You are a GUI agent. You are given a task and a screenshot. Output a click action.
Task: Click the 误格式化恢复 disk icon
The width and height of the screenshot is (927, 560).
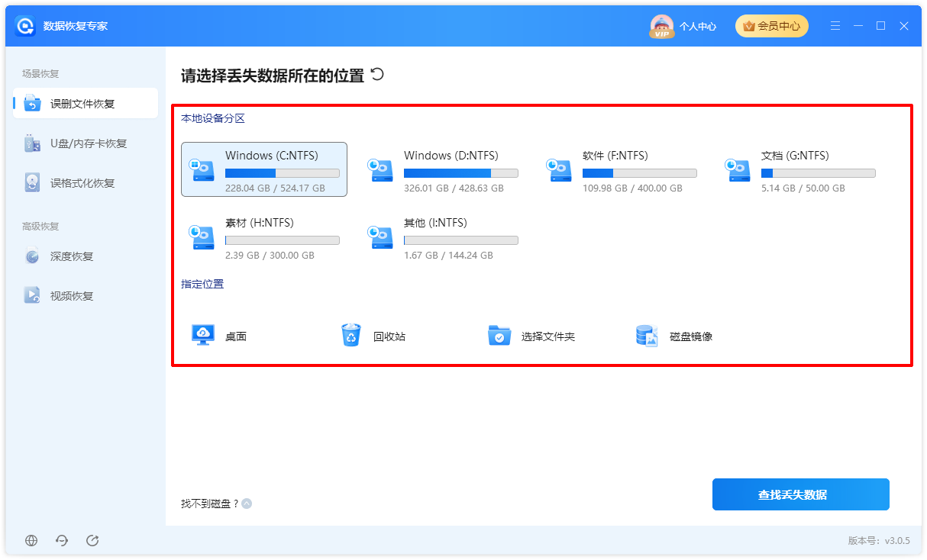pyautogui.click(x=32, y=183)
